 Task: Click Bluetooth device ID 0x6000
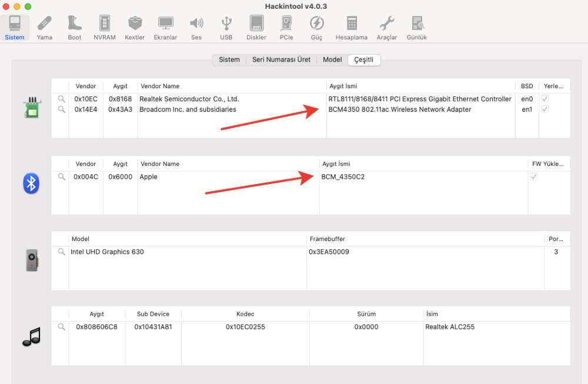click(x=121, y=176)
